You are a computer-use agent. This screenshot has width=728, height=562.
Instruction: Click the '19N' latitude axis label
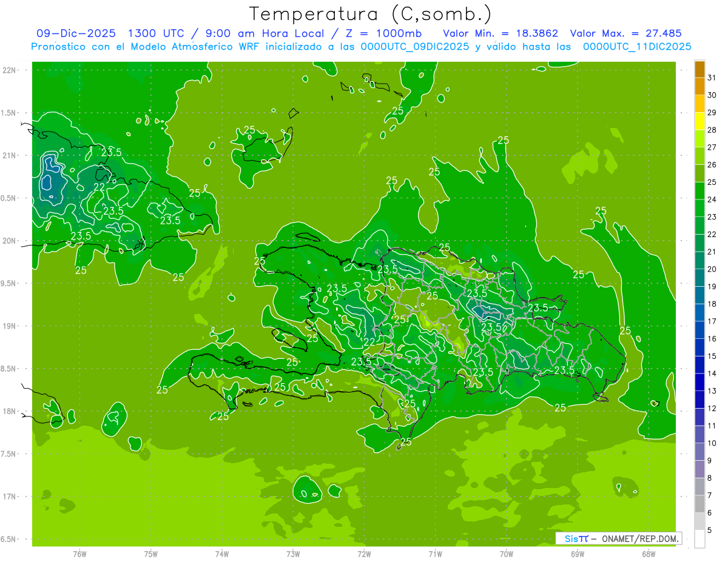[x=9, y=326]
